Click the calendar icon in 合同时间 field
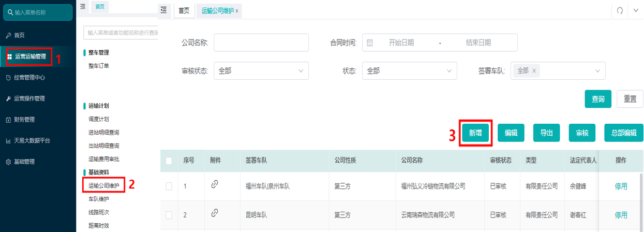This screenshot has width=644, height=232. click(370, 43)
